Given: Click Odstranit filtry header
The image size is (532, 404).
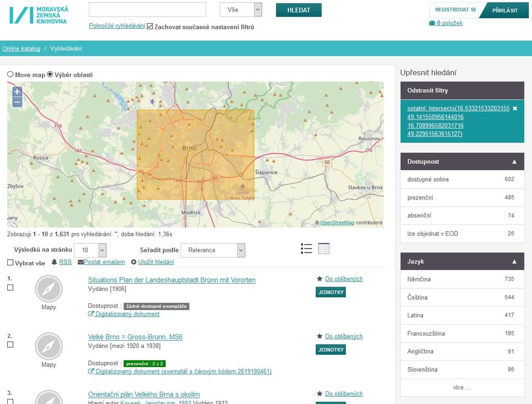Looking at the screenshot, I should coord(462,90).
